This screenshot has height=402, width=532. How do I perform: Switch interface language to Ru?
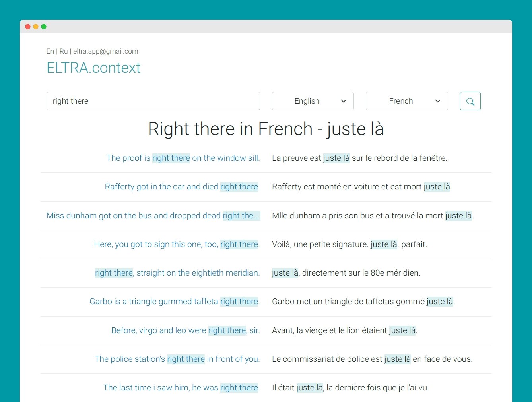63,51
